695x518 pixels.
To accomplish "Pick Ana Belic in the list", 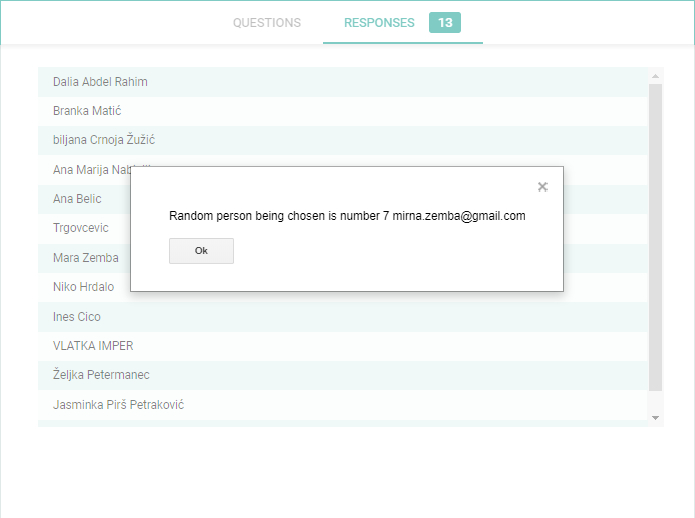I will tap(77, 199).
